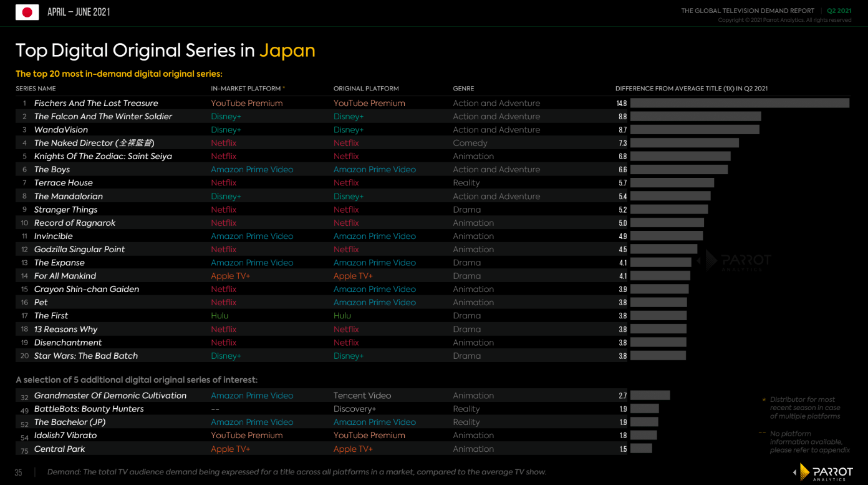The width and height of the screenshot is (868, 485).
Task: Click 'A selection of 5 additional digital original series' heading
Action: [x=137, y=380]
